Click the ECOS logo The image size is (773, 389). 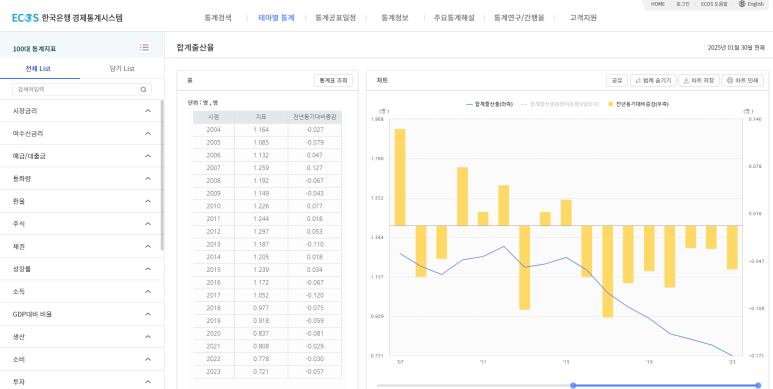pyautogui.click(x=68, y=18)
